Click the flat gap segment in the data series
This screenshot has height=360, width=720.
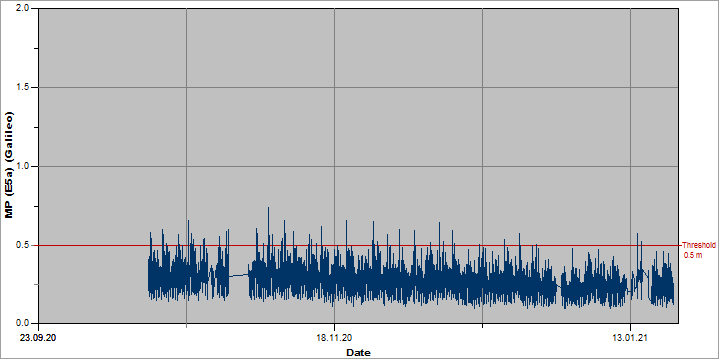point(239,275)
